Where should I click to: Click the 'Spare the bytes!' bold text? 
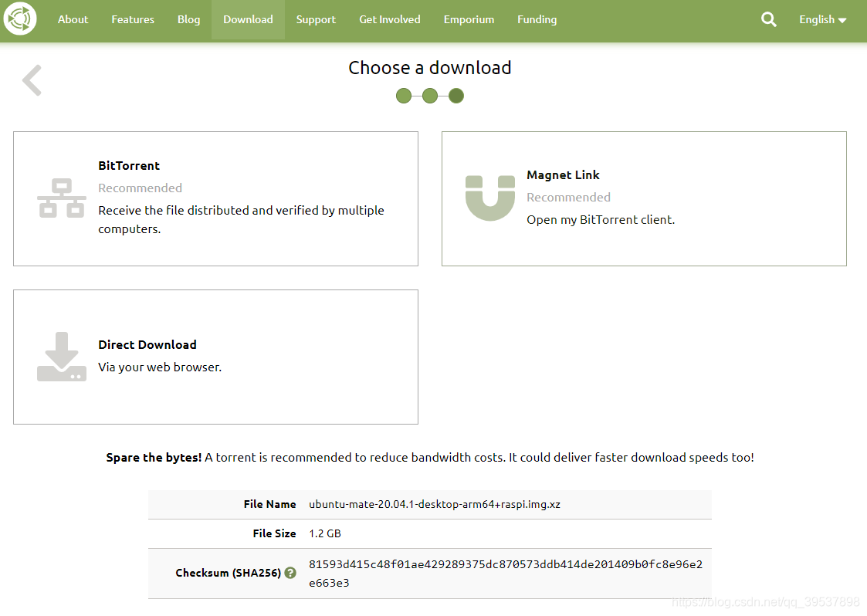[154, 457]
